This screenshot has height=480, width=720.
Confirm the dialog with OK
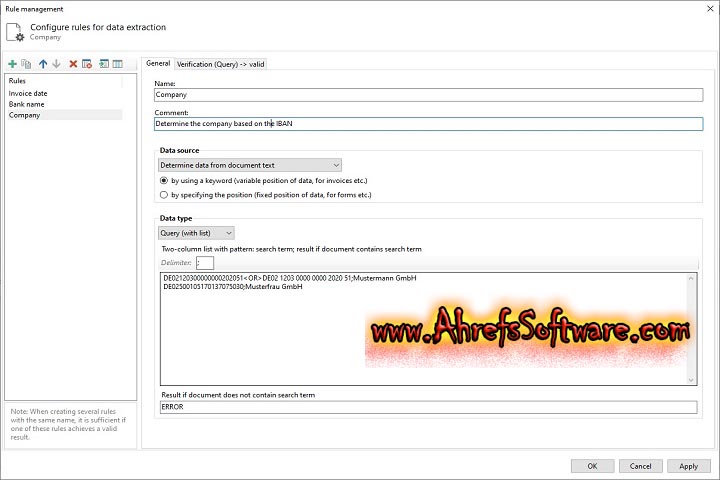592,466
